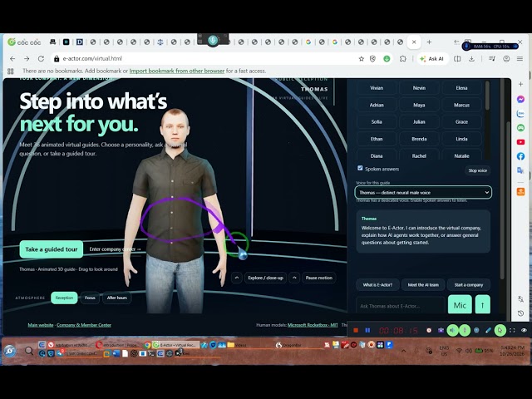
Task: Select the Vivian guide
Action: (x=377, y=88)
